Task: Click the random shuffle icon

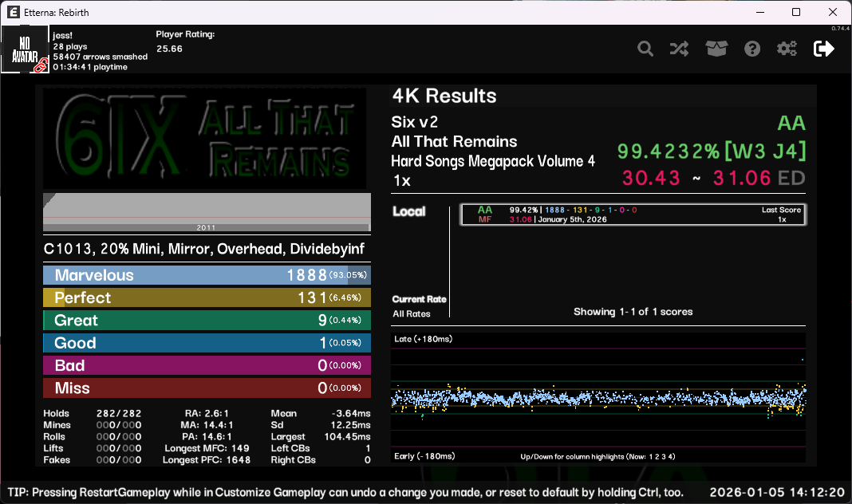Action: click(679, 49)
